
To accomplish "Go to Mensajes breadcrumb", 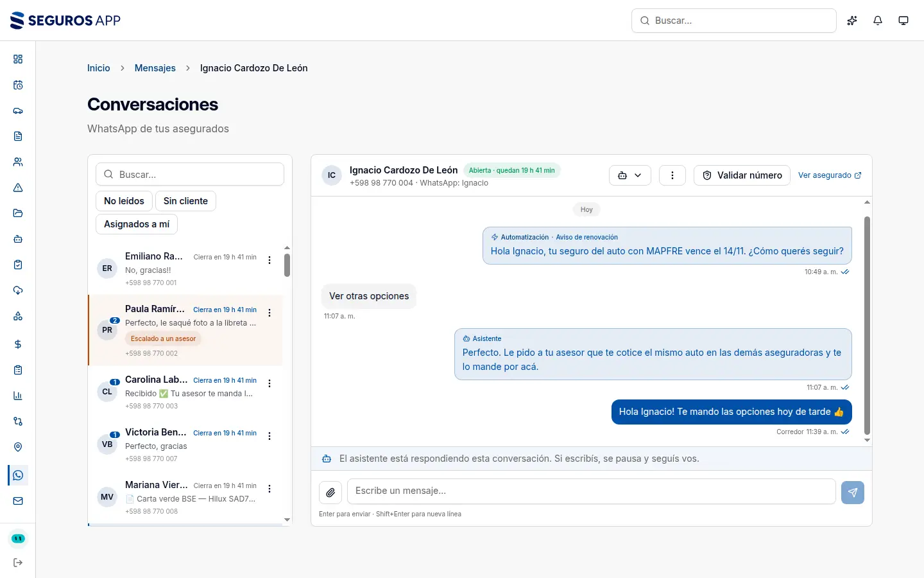I will click(x=155, y=68).
